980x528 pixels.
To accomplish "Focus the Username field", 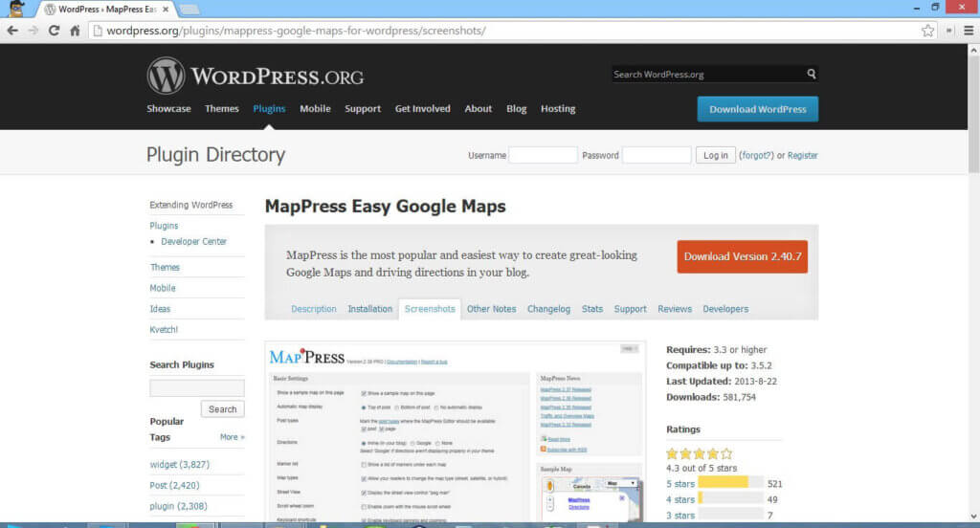I will [x=543, y=155].
